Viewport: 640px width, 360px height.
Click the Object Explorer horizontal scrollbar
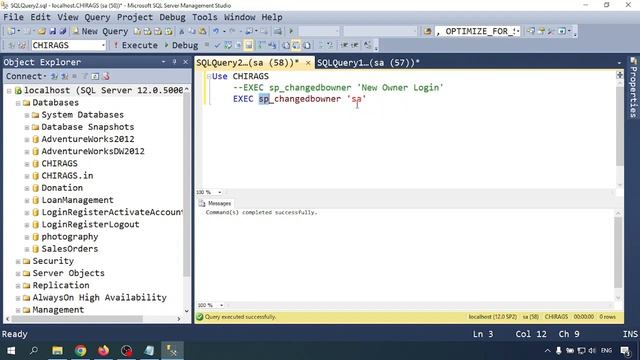click(78, 319)
